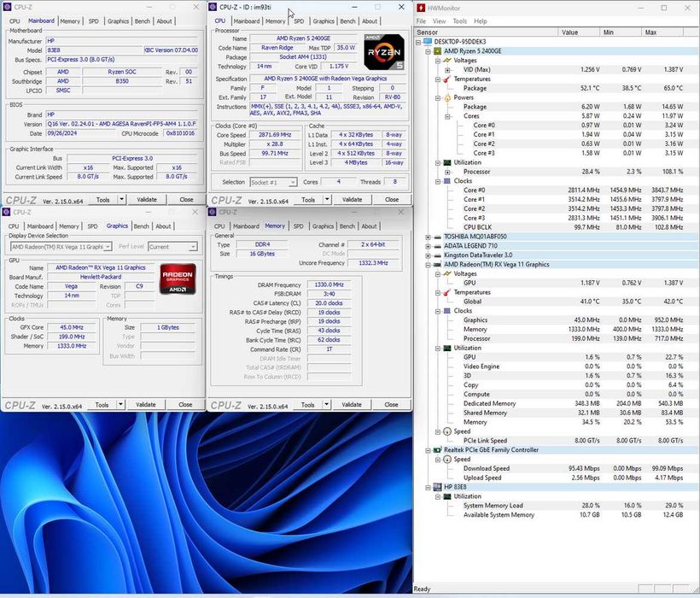Expand the Kingston DataTraveler 3.0 node
The image size is (700, 598).
[x=429, y=255]
